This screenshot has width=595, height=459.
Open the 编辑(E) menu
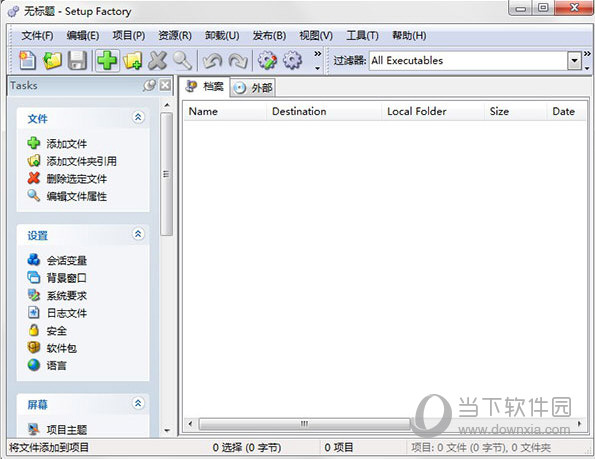(83, 36)
